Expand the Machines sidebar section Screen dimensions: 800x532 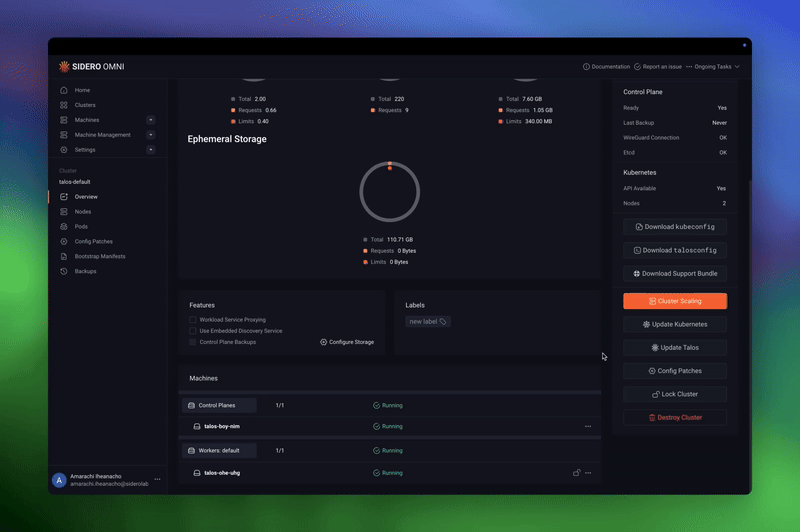(150, 120)
